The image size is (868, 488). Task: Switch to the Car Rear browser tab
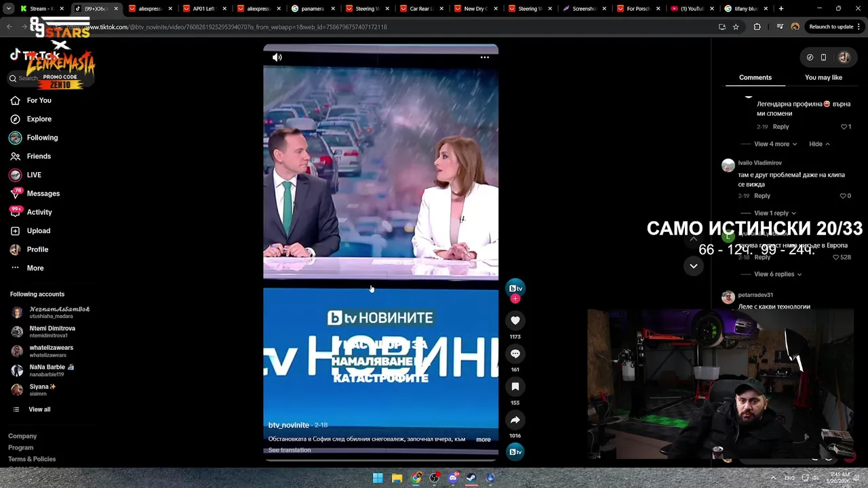pyautogui.click(x=420, y=9)
